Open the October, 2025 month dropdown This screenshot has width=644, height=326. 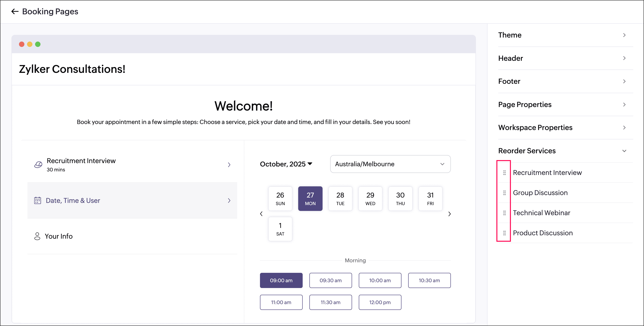pos(286,164)
